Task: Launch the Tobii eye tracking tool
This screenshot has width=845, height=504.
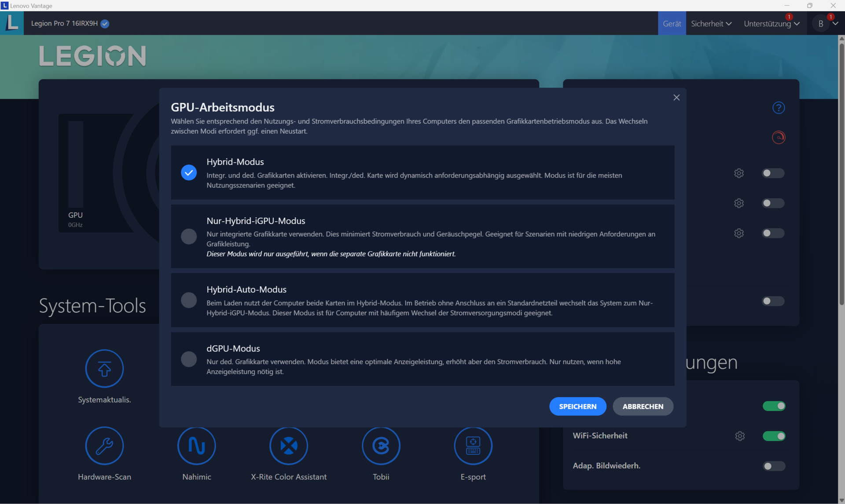Action: 381,446
